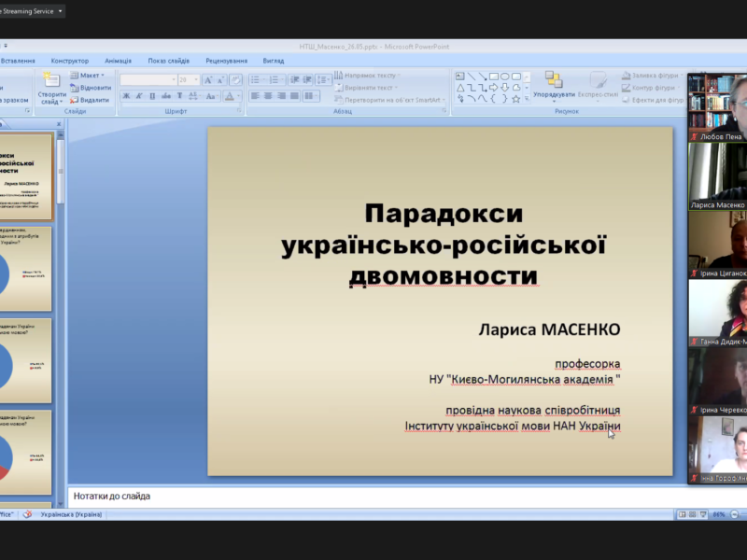Click the Українська (Україна) language button
Screen dimensions: 747x560
tap(72, 514)
